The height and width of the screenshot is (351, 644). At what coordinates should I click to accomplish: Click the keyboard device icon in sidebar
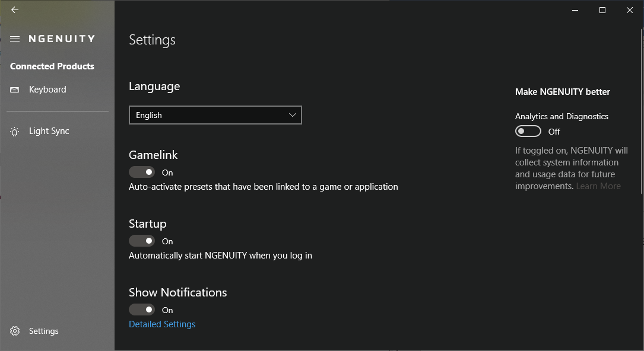click(15, 90)
